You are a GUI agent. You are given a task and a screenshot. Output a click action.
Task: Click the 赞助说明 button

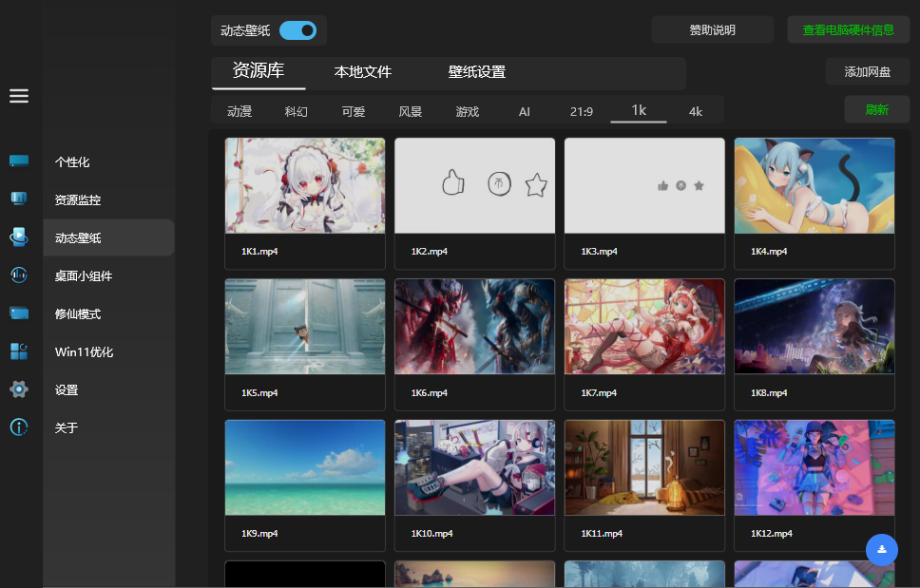(712, 29)
